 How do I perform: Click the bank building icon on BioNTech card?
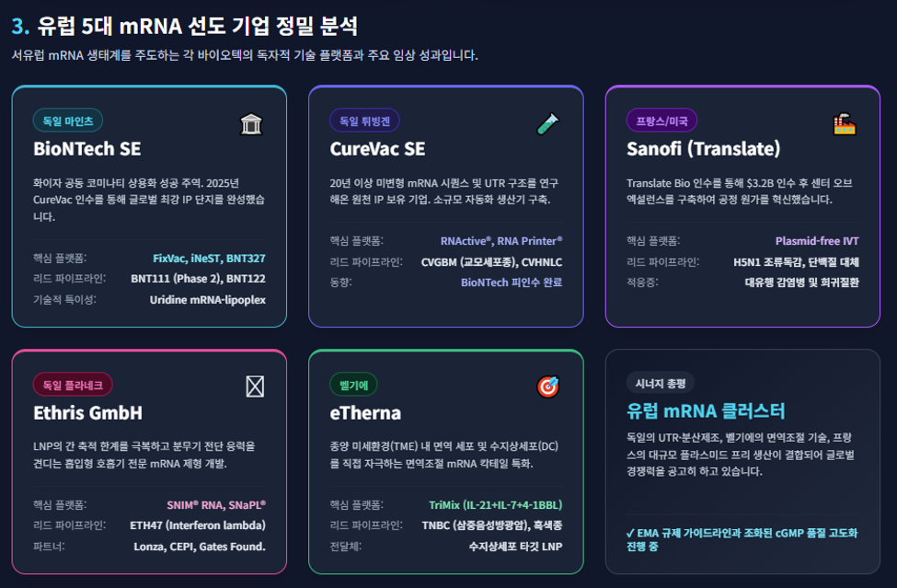pyautogui.click(x=251, y=123)
